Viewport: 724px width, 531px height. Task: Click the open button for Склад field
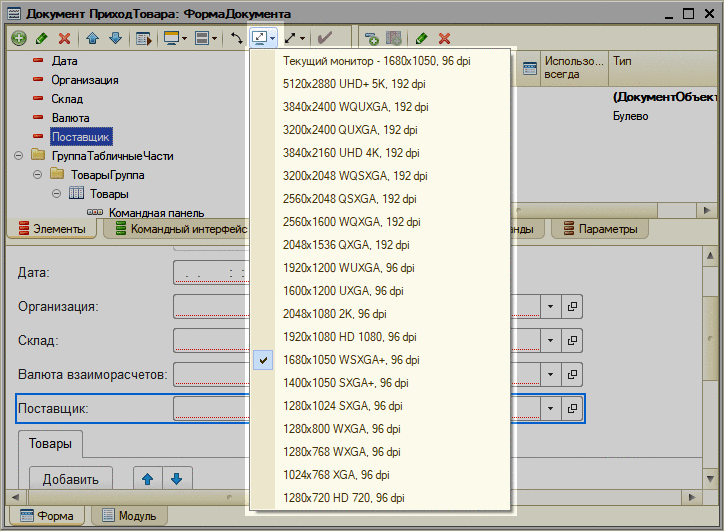(572, 340)
